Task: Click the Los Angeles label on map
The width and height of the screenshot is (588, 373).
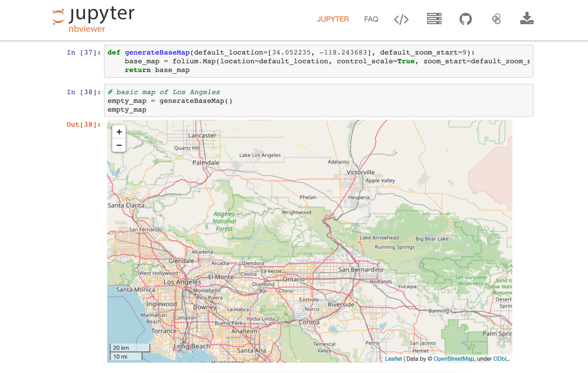Action: click(x=182, y=282)
